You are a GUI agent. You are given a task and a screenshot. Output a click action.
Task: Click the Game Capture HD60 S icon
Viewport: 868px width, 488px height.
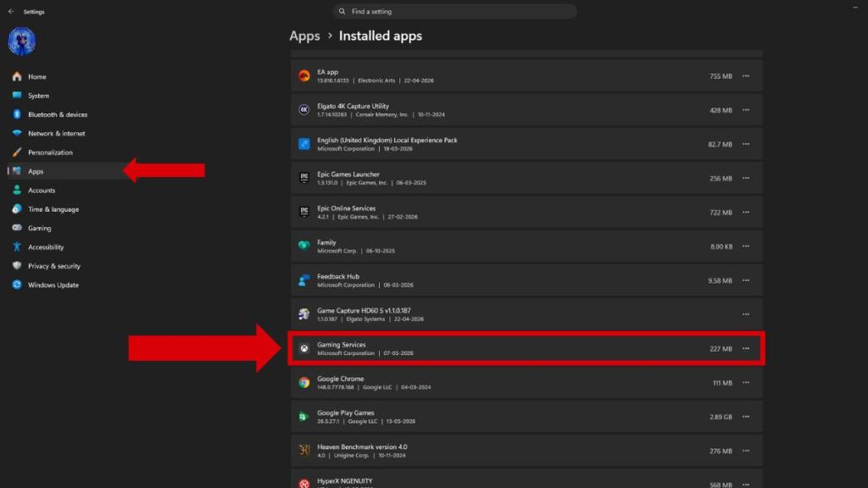click(x=304, y=314)
